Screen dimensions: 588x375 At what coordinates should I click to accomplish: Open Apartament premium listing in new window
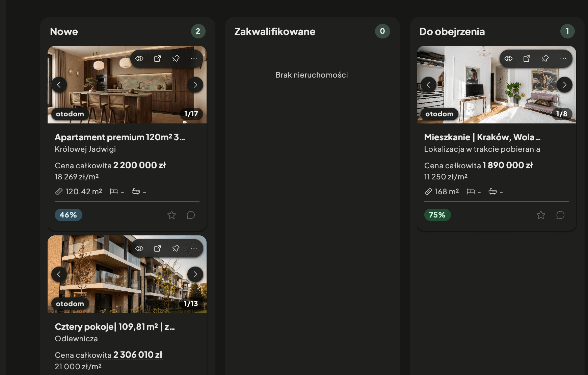[x=158, y=59]
